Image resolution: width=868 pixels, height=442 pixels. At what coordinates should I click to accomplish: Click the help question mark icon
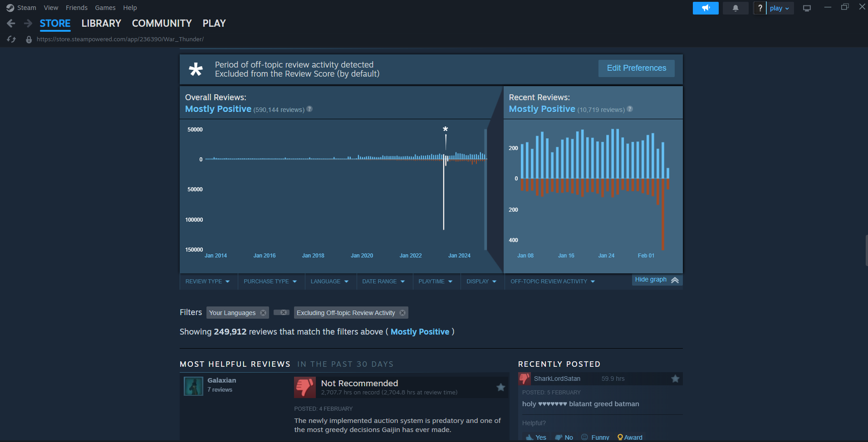click(760, 8)
